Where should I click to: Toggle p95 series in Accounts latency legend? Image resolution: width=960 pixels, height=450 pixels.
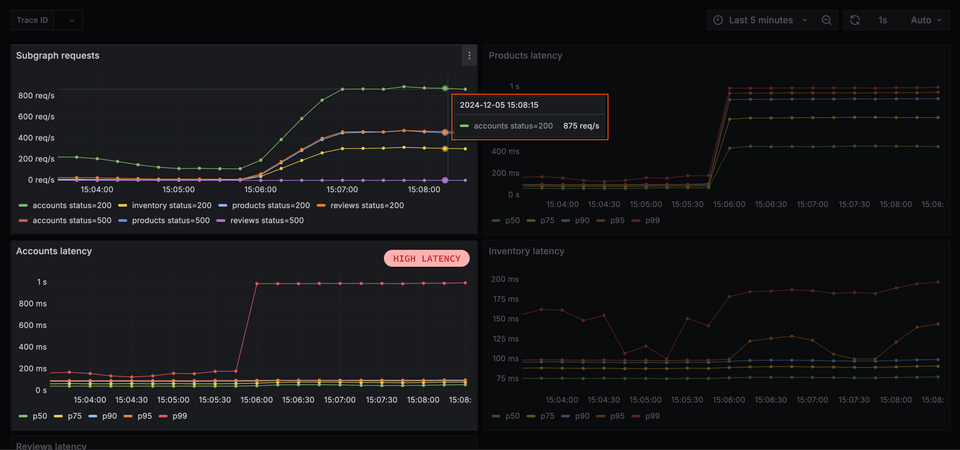click(138, 416)
